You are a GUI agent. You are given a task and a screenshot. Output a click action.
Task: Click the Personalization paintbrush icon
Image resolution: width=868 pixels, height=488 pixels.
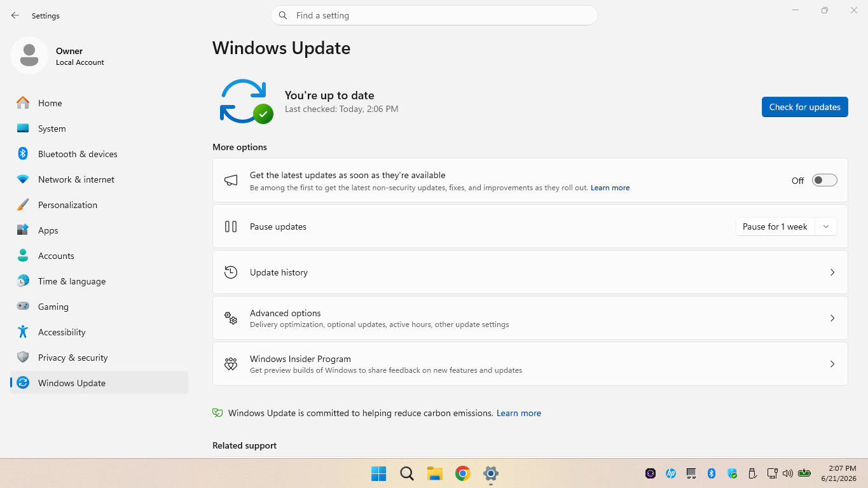click(x=23, y=205)
